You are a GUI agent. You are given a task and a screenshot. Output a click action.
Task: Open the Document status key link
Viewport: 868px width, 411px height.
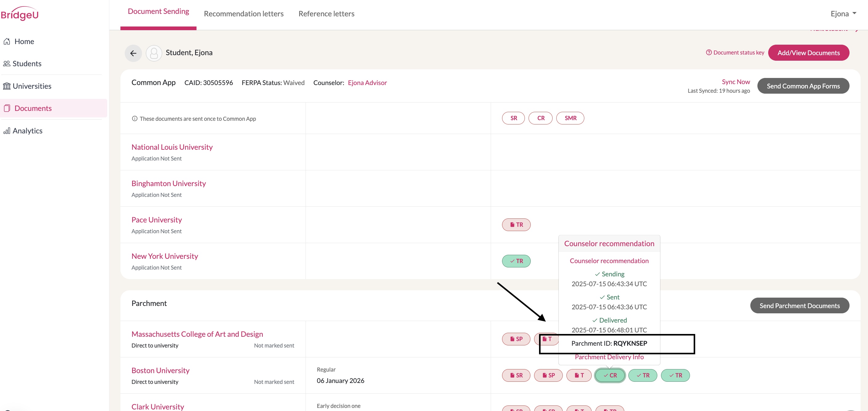[x=735, y=53]
